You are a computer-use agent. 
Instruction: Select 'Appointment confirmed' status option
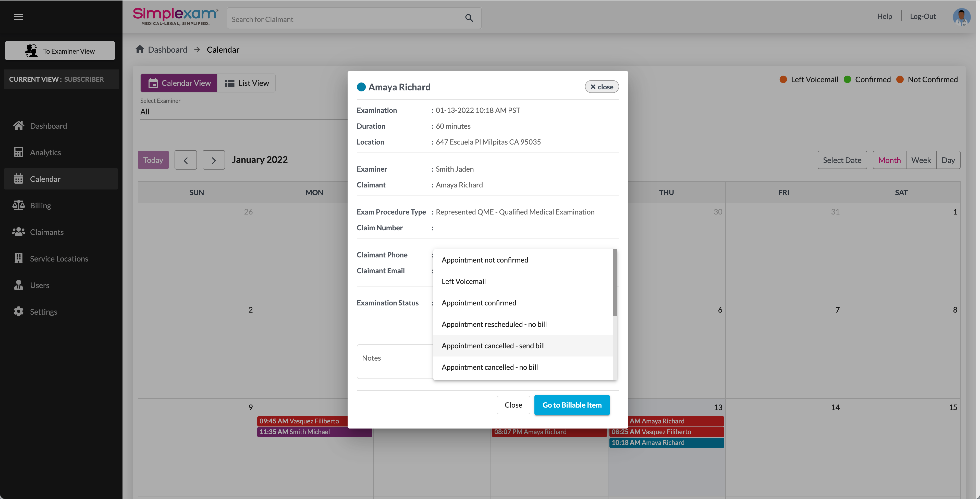point(479,303)
